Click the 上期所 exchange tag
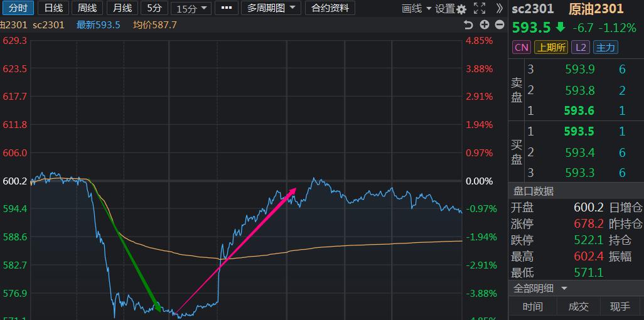 (x=550, y=47)
